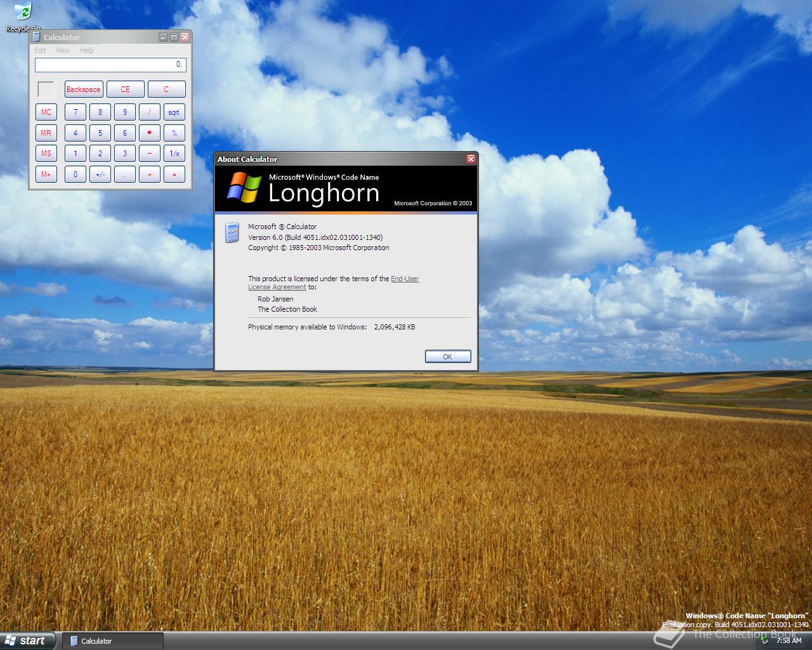The width and height of the screenshot is (812, 650).
Task: Open the Start menu
Action: (27, 640)
